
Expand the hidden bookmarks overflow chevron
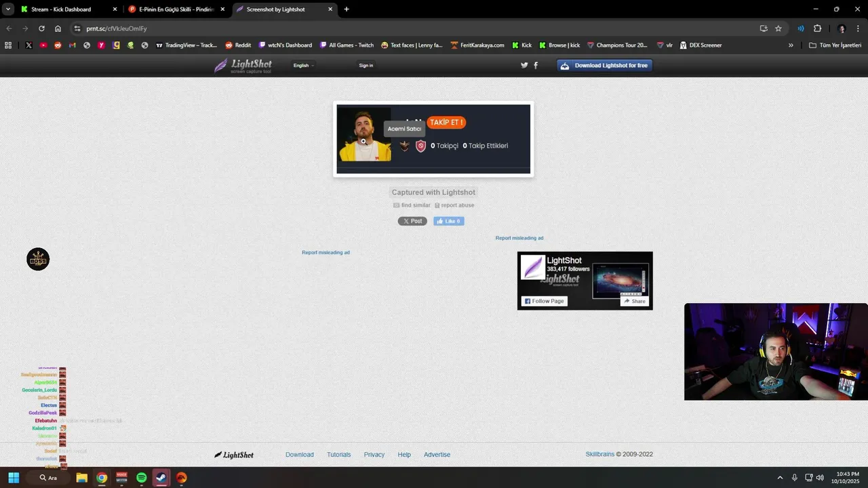click(x=791, y=45)
